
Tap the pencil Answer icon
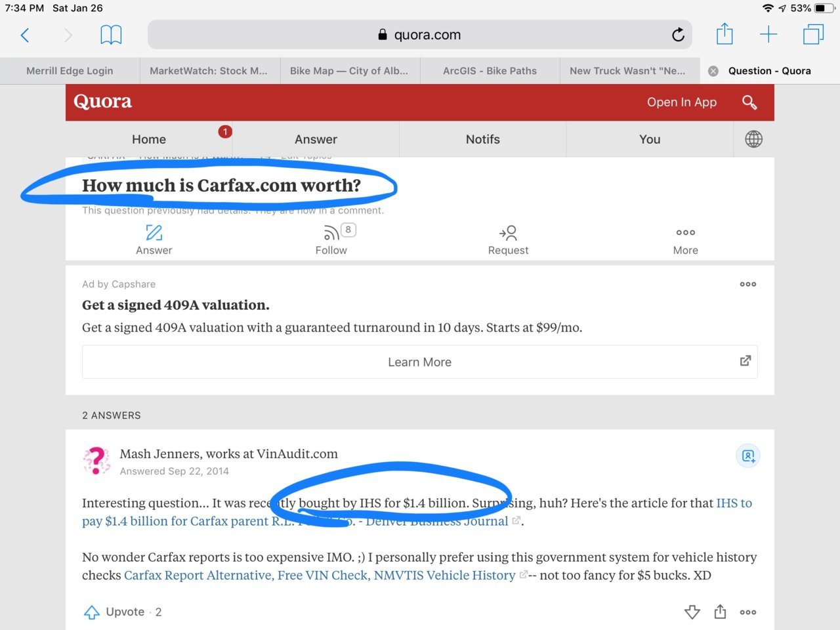(x=154, y=233)
